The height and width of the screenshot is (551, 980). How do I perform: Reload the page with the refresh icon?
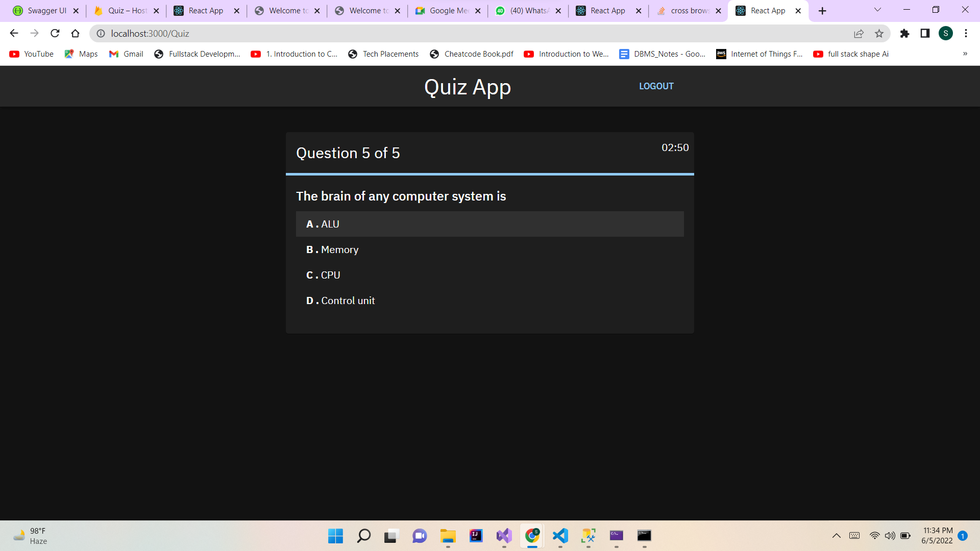(55, 33)
